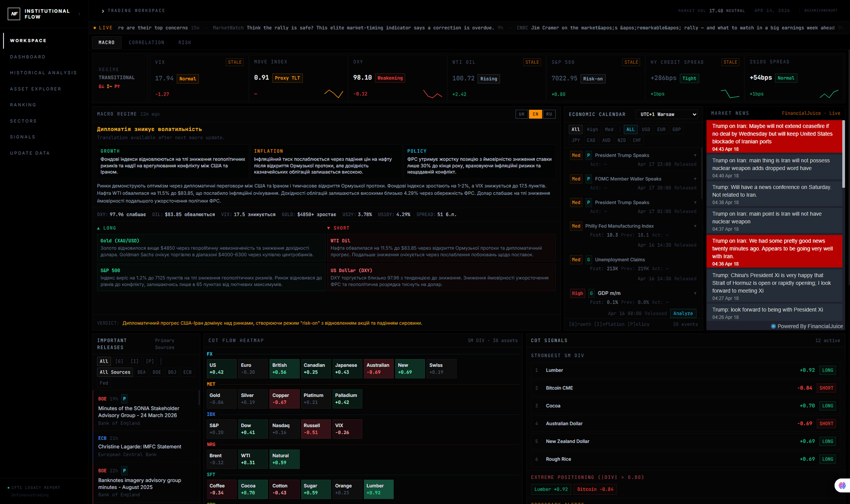850x504 pixels.
Task: Click the STALE badge on WTI OIL card
Action: [x=532, y=62]
